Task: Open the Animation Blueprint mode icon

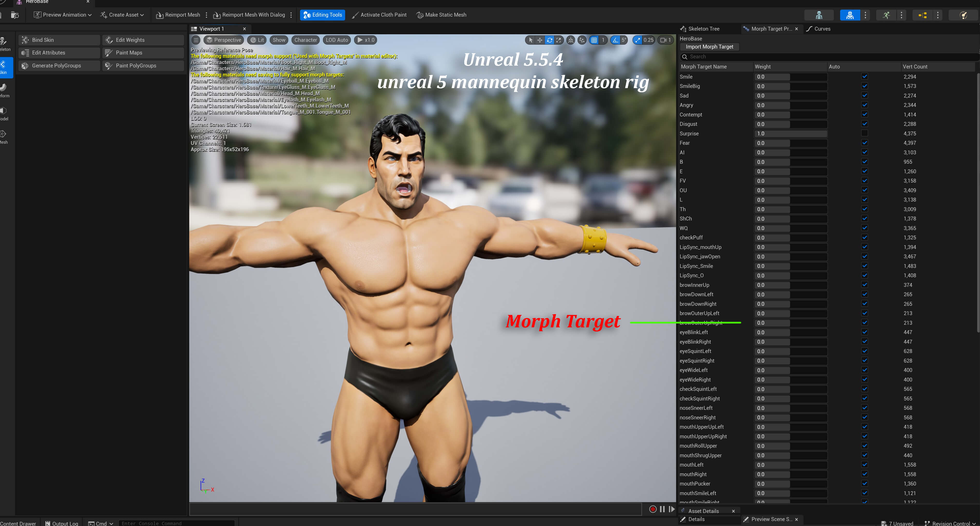Action: [923, 15]
